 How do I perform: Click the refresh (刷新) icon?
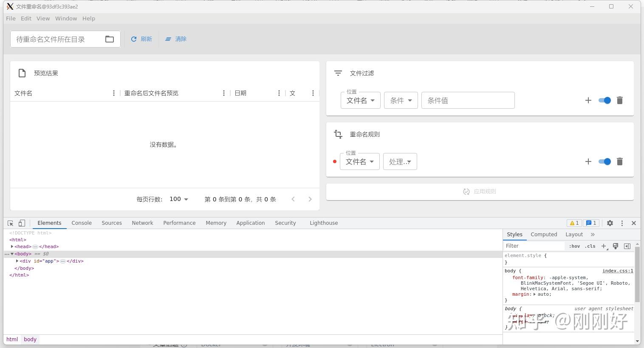[x=134, y=39]
